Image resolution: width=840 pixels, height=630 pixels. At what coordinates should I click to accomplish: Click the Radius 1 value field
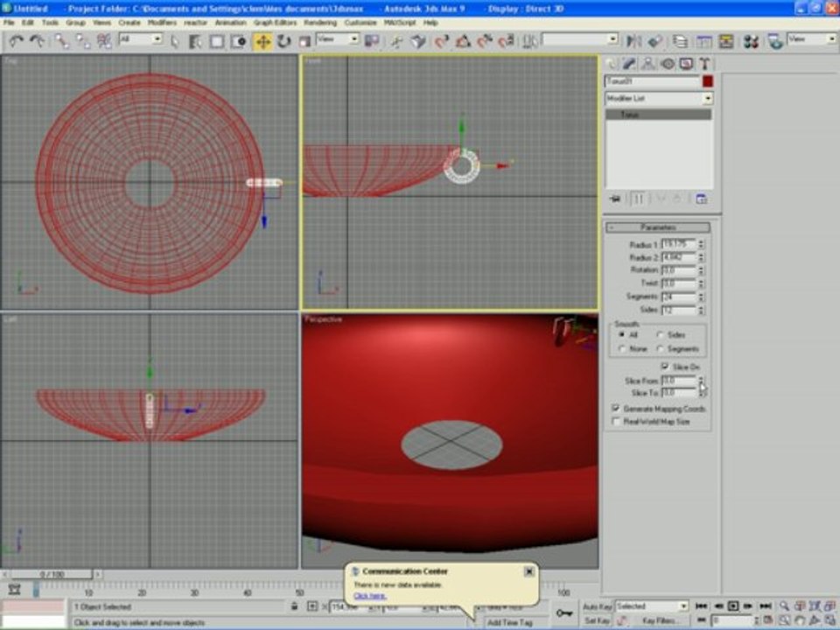[678, 245]
